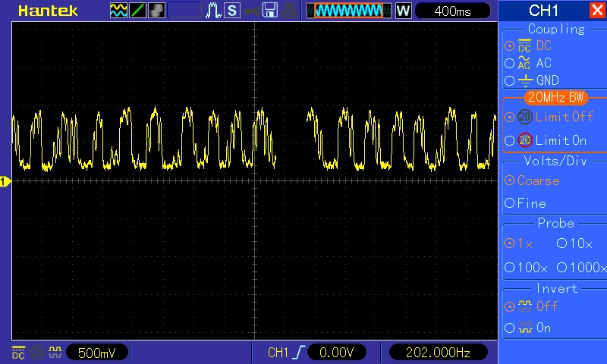Click the W window icon in top bar
The width and height of the screenshot is (607, 364).
(403, 11)
